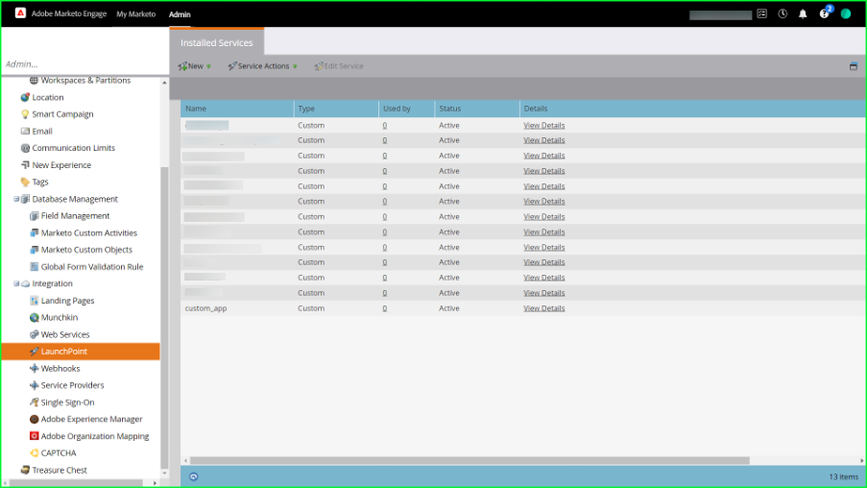The width and height of the screenshot is (868, 488).
Task: Click the Used by count for custom_app
Action: pos(385,308)
